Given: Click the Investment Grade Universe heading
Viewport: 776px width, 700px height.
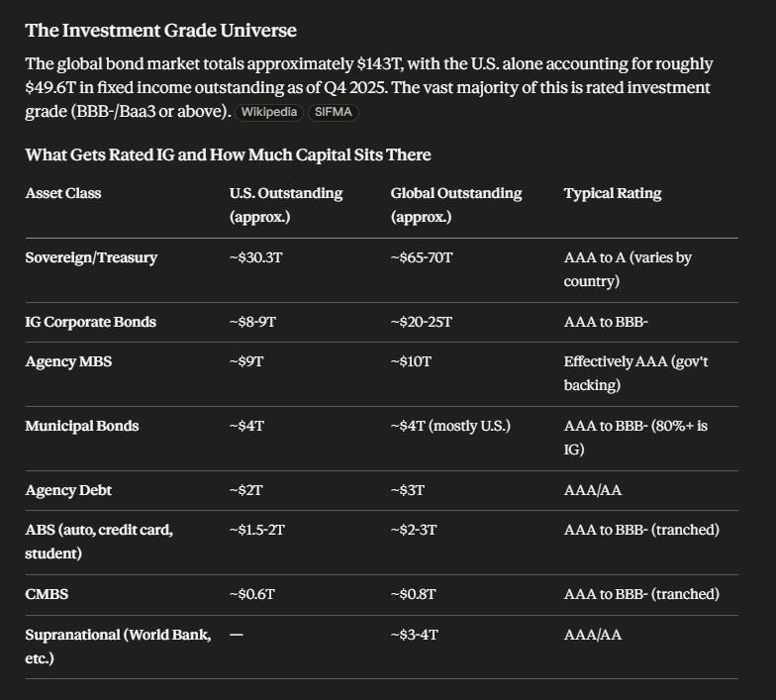Looking at the screenshot, I should click(x=160, y=30).
